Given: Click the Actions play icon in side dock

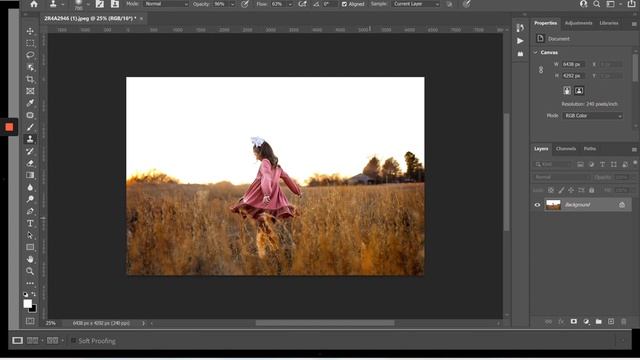Looking at the screenshot, I should coord(520,41).
